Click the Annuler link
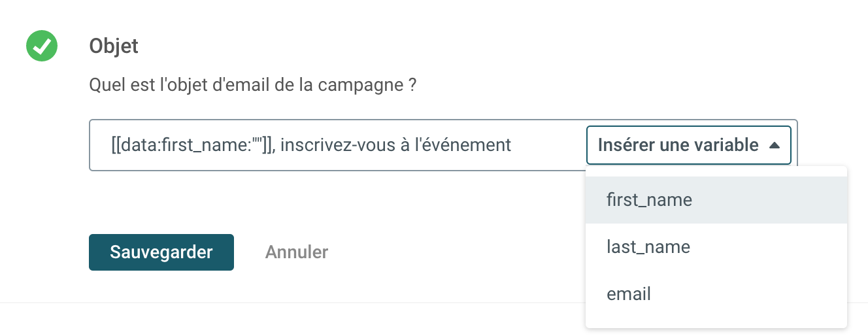Viewport: 868px width, 336px height. 297,252
